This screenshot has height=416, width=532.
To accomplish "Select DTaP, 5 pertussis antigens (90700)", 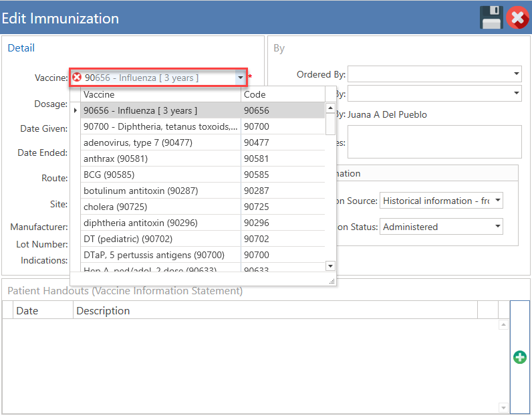I will click(203, 255).
